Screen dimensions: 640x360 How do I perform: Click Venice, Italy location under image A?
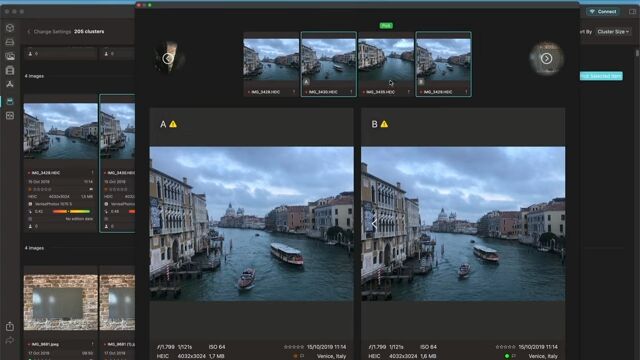331,356
